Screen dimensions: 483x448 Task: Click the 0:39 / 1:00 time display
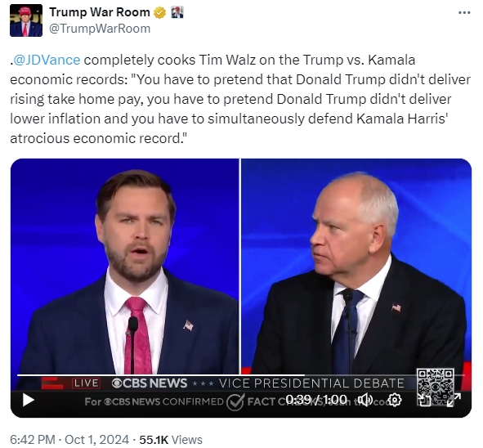tap(316, 400)
